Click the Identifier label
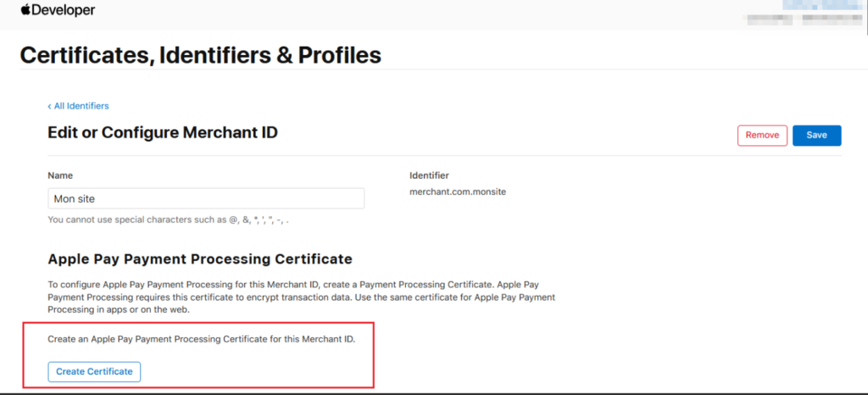Screen dimensions: 868x395 [429, 175]
